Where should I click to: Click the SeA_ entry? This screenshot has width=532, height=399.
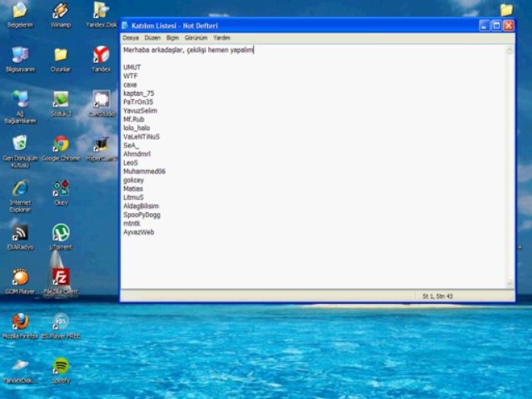coord(131,146)
